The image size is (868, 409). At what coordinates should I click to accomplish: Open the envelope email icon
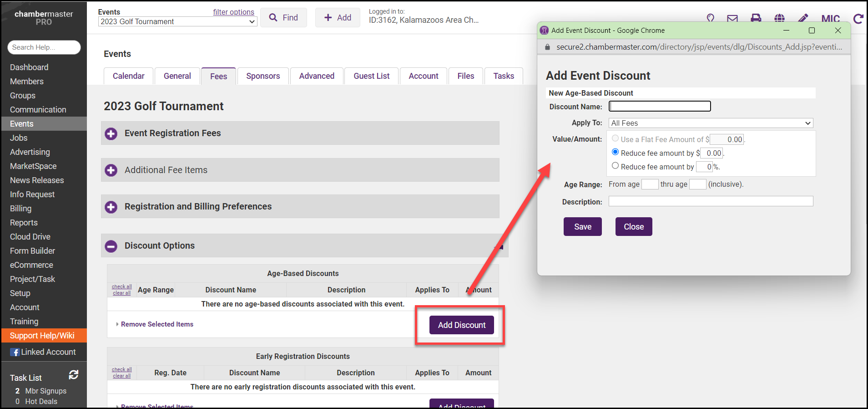point(732,18)
